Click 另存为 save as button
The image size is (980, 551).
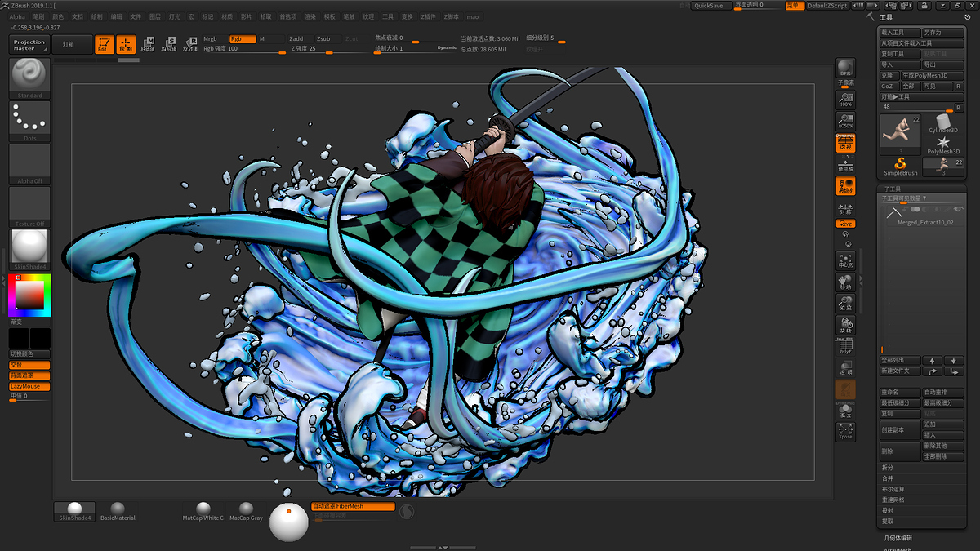[943, 33]
